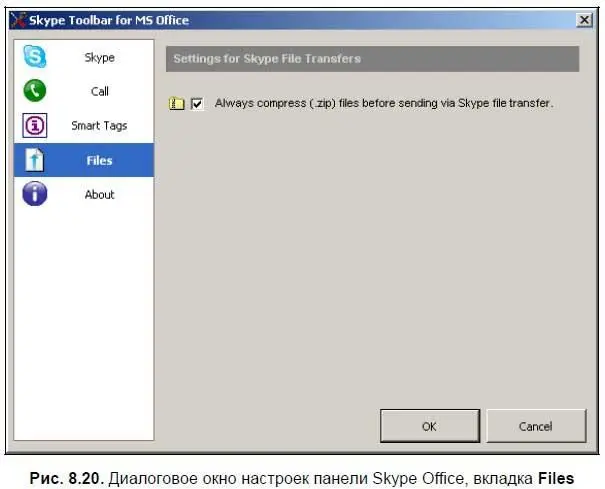Select the Smart Tags tab label

click(99, 126)
